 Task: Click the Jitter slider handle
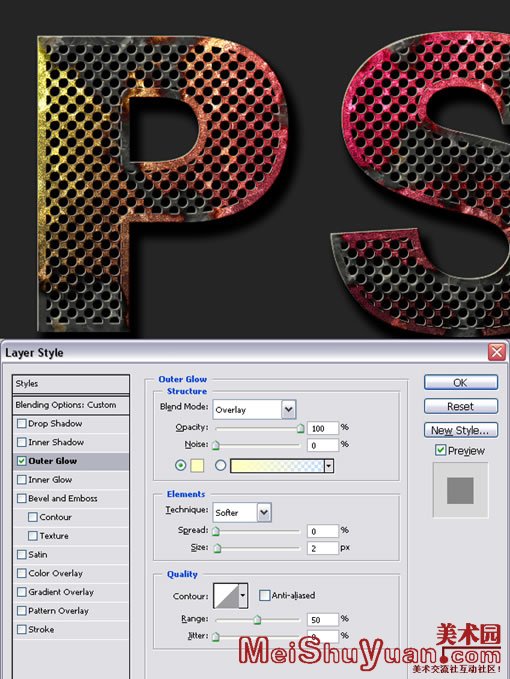click(216, 636)
